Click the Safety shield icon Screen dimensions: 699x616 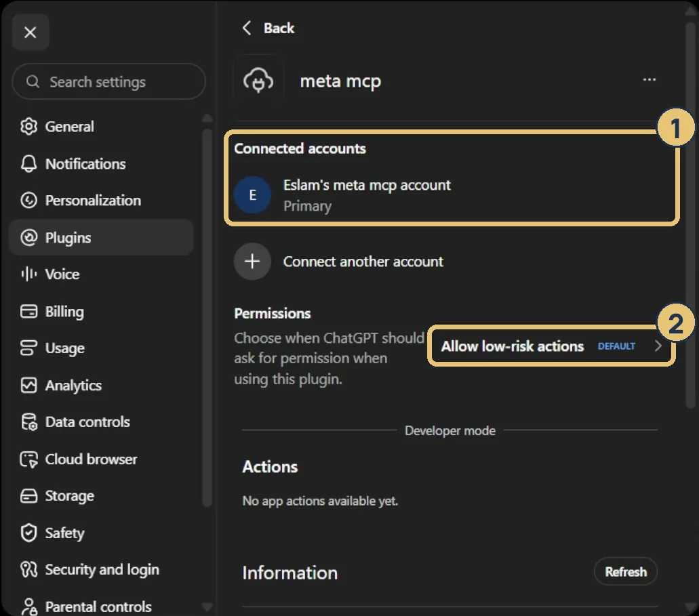(29, 533)
